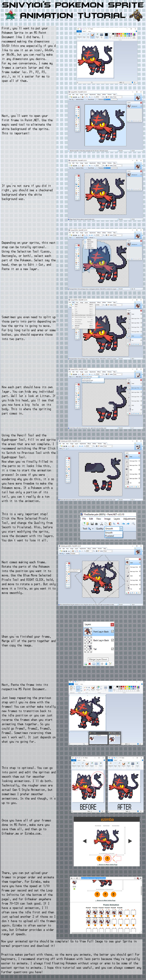Click Move Layer Up arrow in Layers close-up
This screenshot has height=980, width=146.
(x=102, y=664)
